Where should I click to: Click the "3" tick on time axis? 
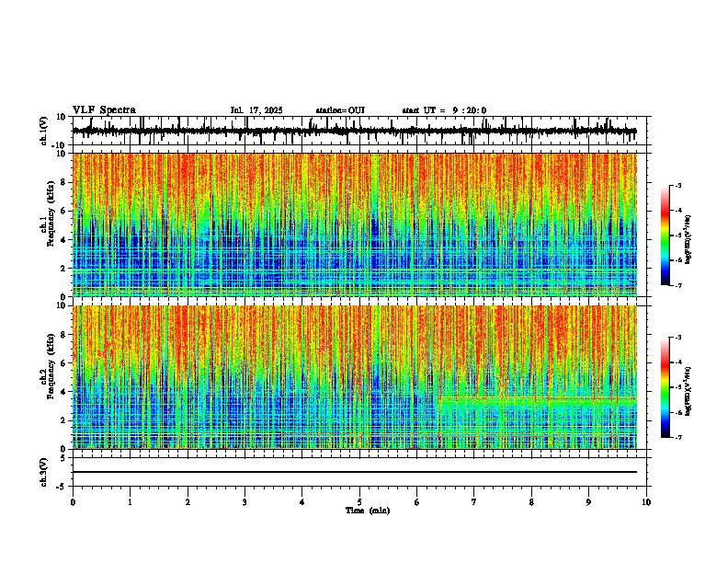click(x=245, y=502)
